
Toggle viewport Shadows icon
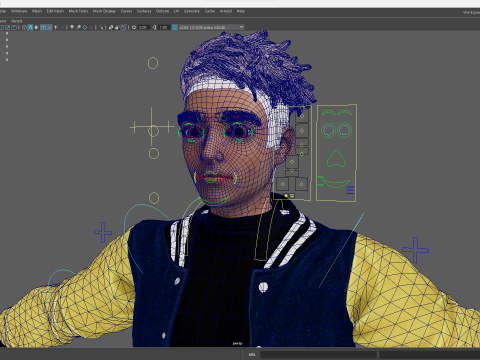[62, 27]
